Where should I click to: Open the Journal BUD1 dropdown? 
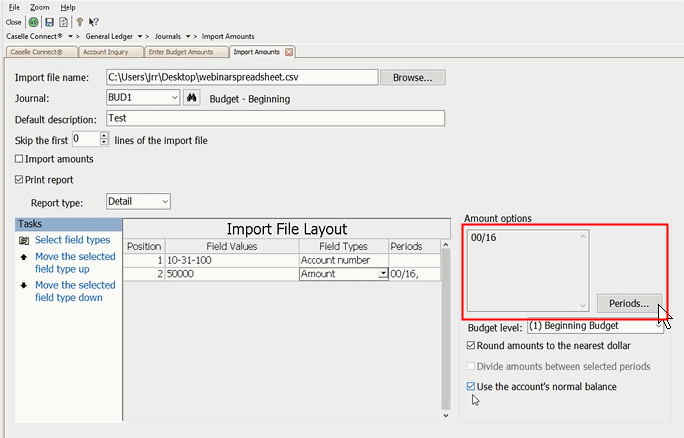pos(174,98)
